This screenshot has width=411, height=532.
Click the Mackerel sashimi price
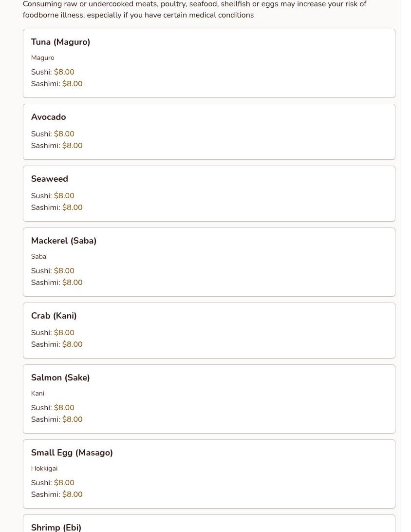pyautogui.click(x=72, y=283)
